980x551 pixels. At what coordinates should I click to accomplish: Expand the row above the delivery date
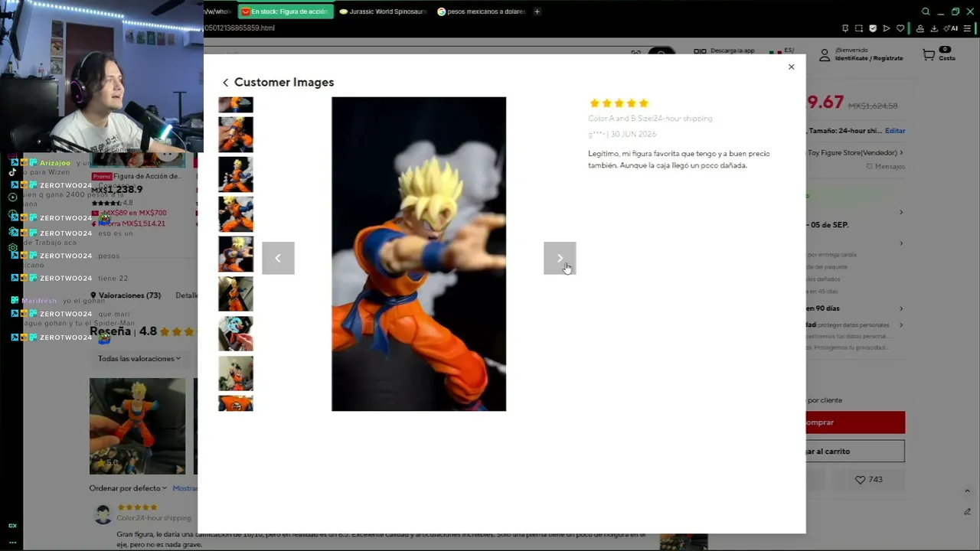pos(901,212)
